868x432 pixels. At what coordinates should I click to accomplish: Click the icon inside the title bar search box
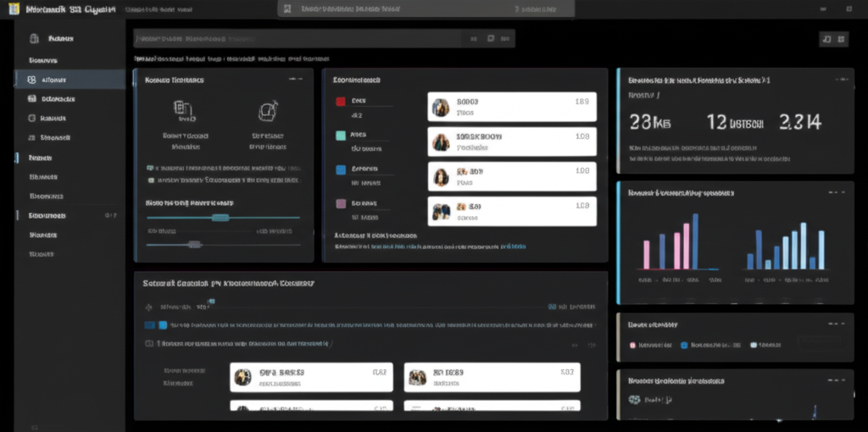click(x=287, y=8)
